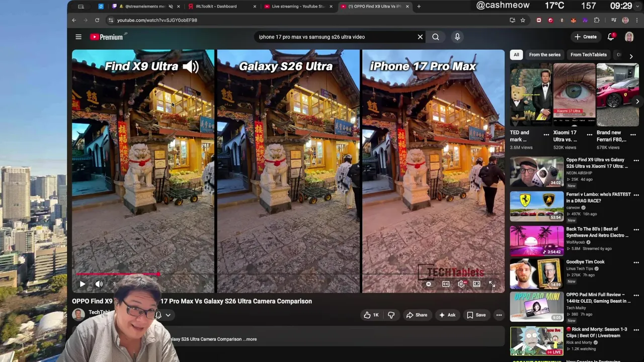The image size is (644, 362).
Task: Start voice search with the microphone icon
Action: click(x=457, y=37)
